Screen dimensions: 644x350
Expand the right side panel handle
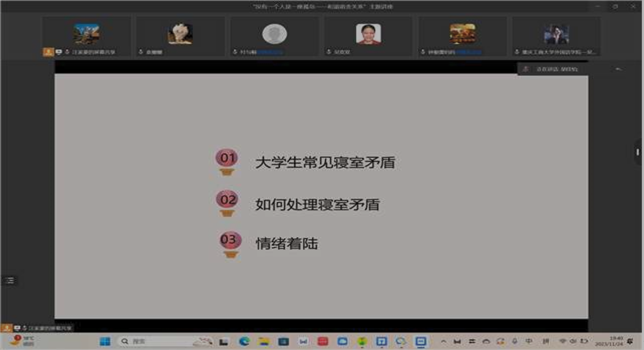click(637, 152)
